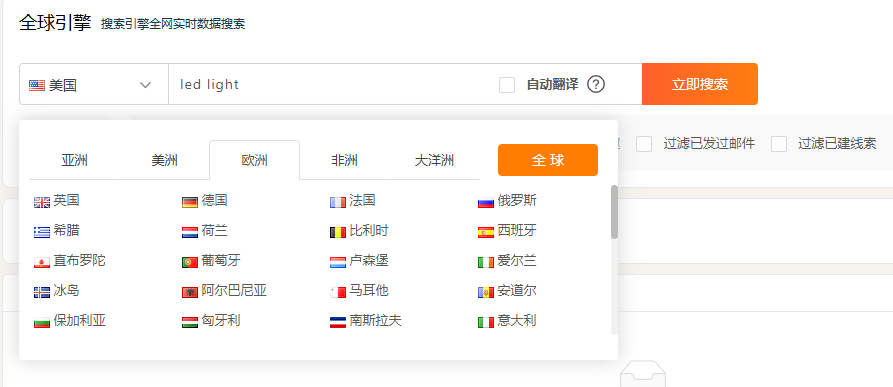Click the US flag icon in country selector
The width and height of the screenshot is (893, 387).
[37, 85]
